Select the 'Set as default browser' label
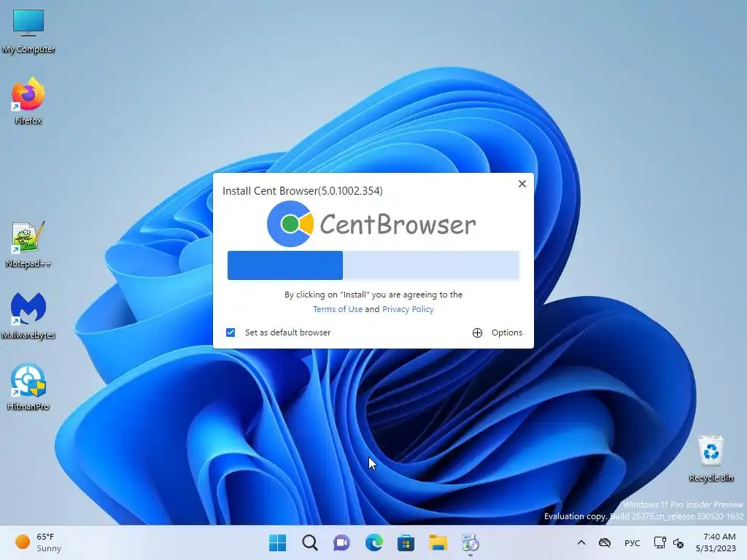This screenshot has width=747, height=560. coord(287,332)
